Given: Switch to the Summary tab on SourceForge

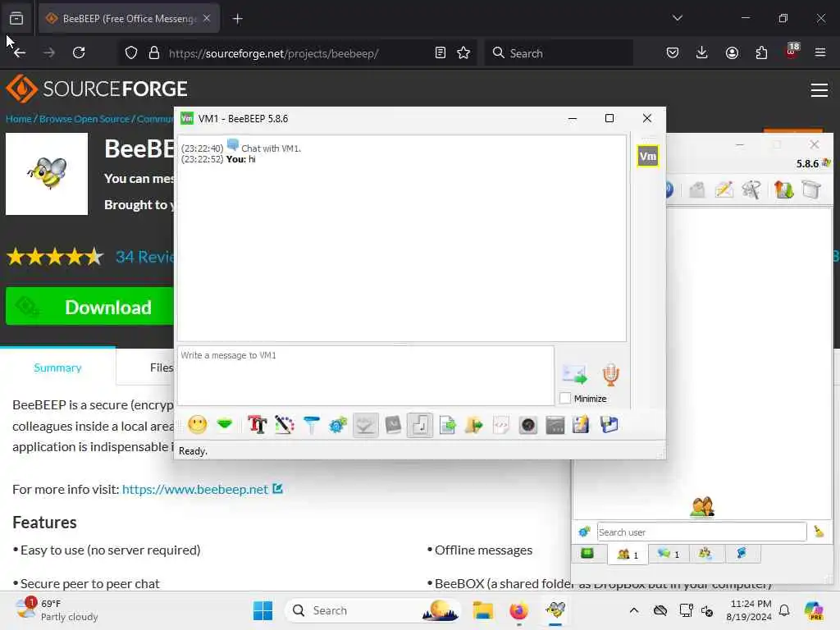Looking at the screenshot, I should tap(57, 367).
